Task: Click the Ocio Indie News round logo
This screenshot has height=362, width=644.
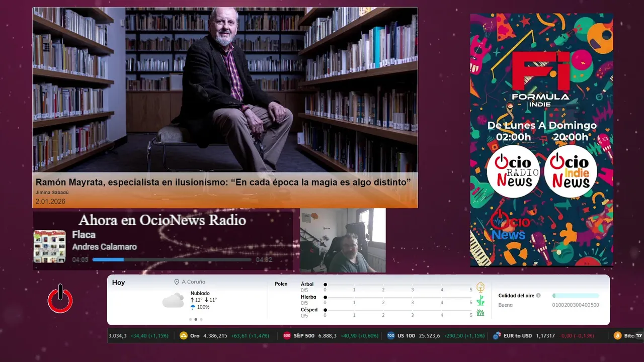Action: pyautogui.click(x=571, y=171)
